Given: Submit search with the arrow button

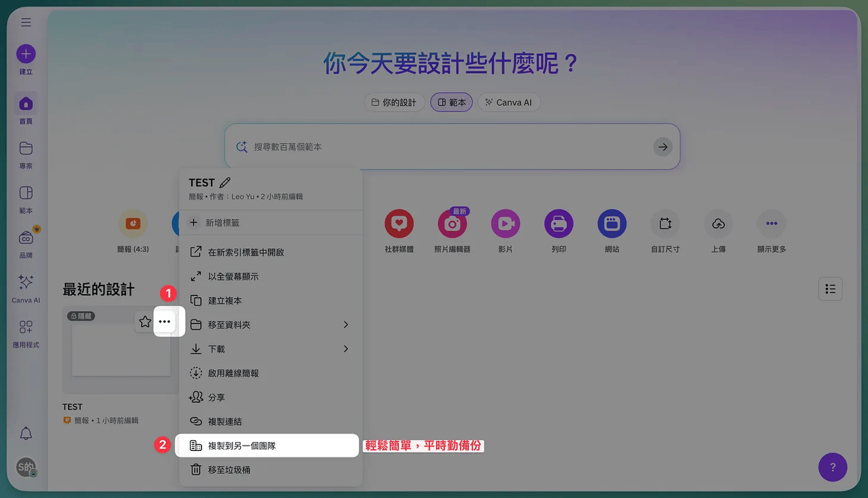Looking at the screenshot, I should [663, 147].
